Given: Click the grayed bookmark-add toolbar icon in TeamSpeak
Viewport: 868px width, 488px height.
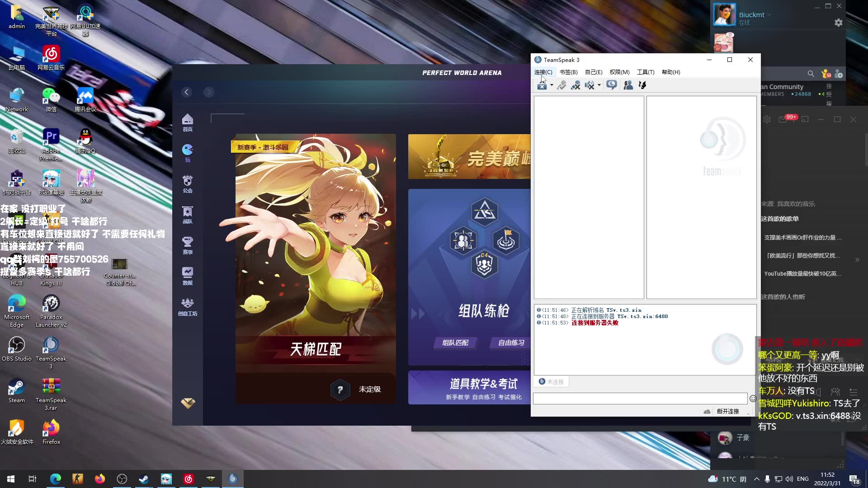Looking at the screenshot, I should pos(561,85).
